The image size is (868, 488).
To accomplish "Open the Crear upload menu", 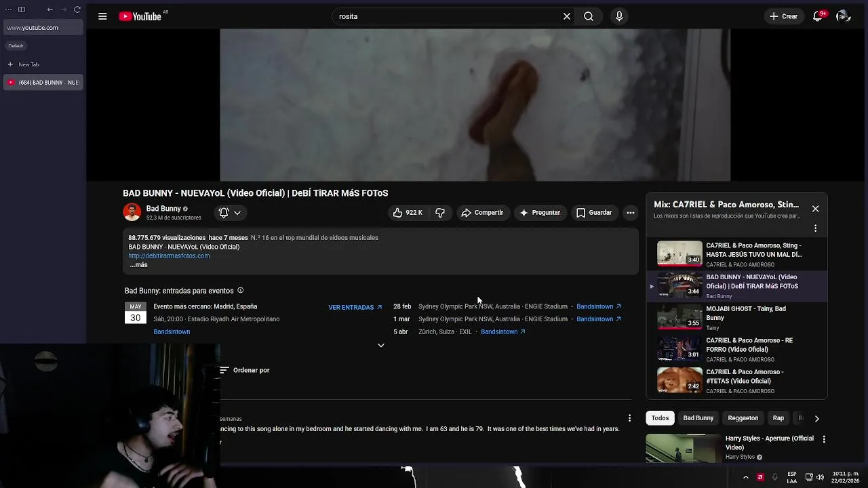I will click(783, 16).
